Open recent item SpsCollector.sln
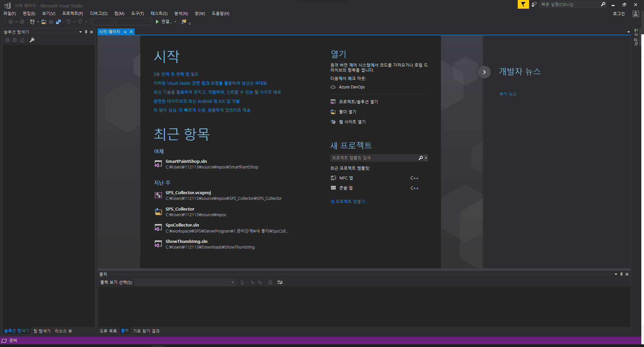Image resolution: width=644 pixels, height=347 pixels. [x=221, y=228]
